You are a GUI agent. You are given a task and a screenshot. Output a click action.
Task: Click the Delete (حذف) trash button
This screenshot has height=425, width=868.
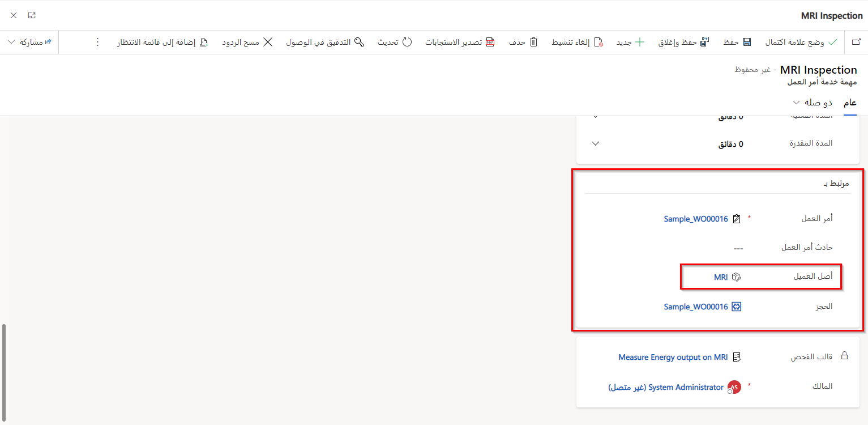pyautogui.click(x=524, y=42)
